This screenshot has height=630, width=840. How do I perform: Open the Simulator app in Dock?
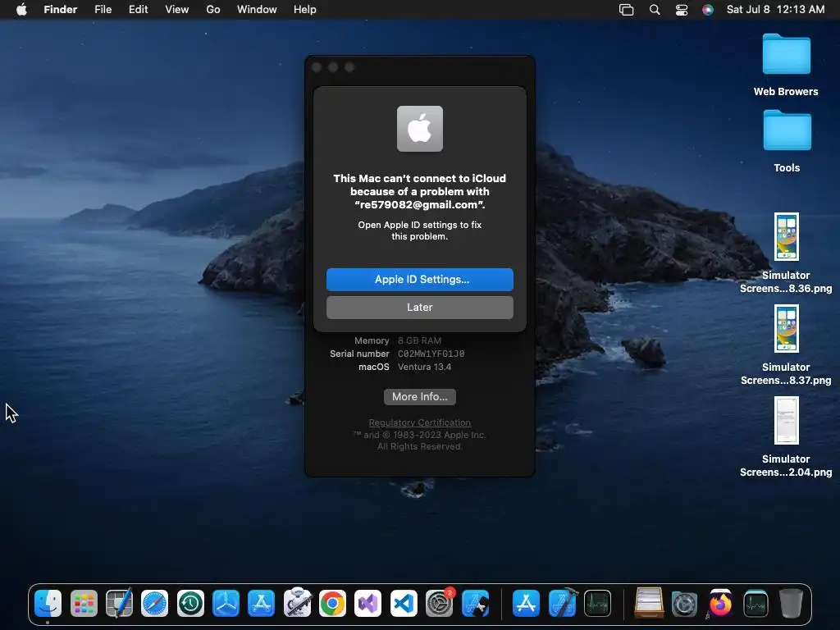pyautogui.click(x=475, y=603)
